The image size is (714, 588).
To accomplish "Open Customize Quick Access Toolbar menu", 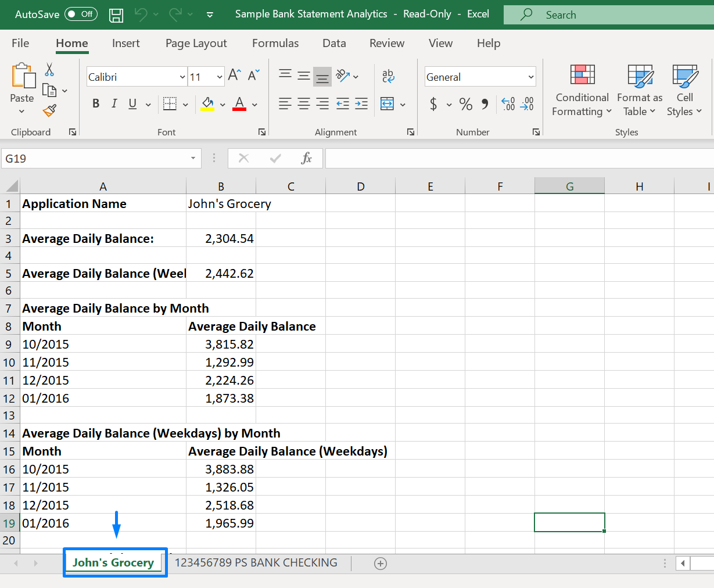I will (210, 15).
